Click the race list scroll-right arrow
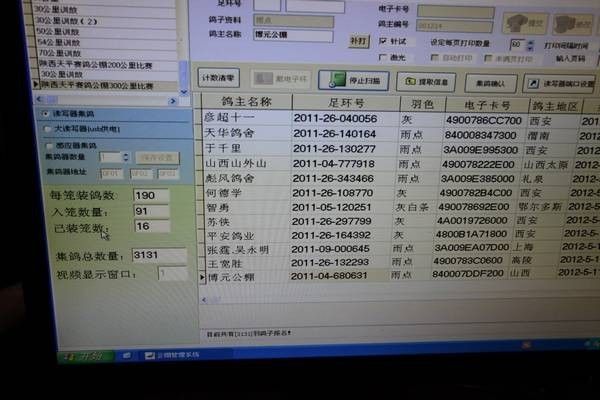 (173, 101)
